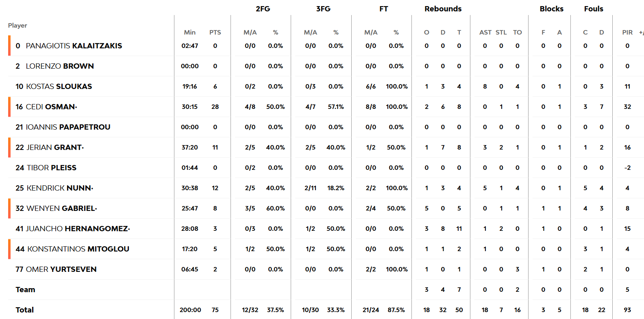Click the PTS column header

[215, 33]
